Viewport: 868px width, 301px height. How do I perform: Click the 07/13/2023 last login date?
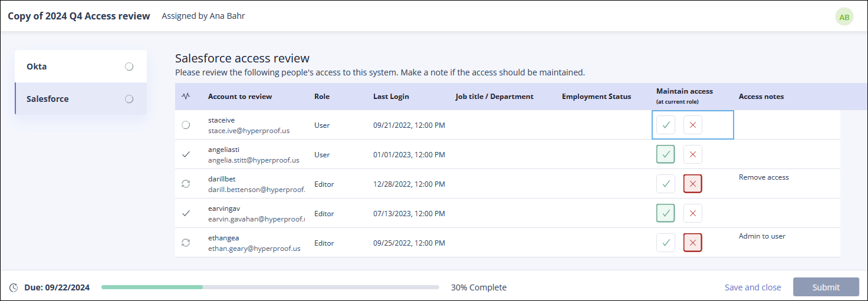(409, 214)
